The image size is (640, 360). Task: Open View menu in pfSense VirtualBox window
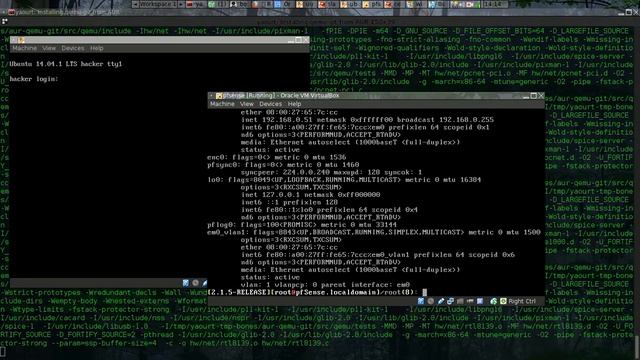click(x=247, y=104)
